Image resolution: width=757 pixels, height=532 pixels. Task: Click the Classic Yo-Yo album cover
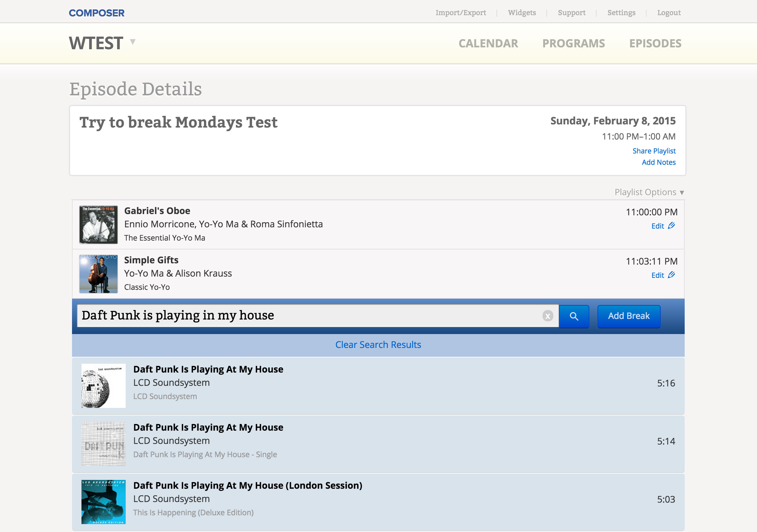click(98, 274)
